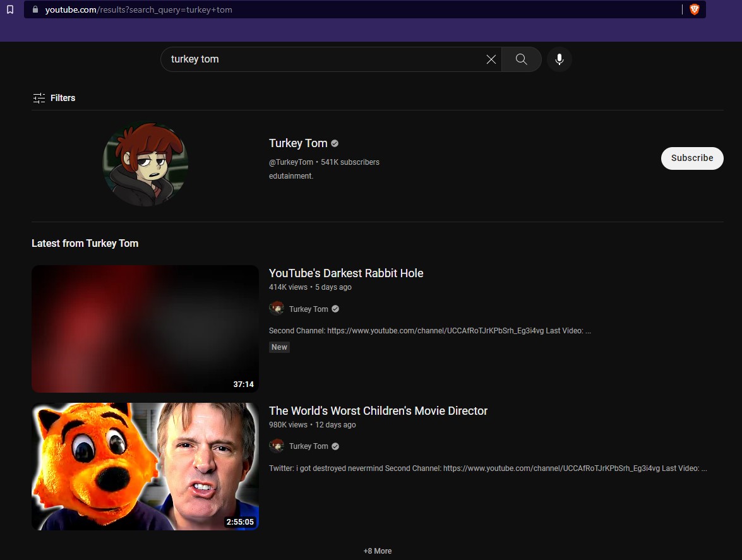Image resolution: width=742 pixels, height=560 pixels.
Task: Start voice search with microphone icon
Action: click(x=559, y=59)
